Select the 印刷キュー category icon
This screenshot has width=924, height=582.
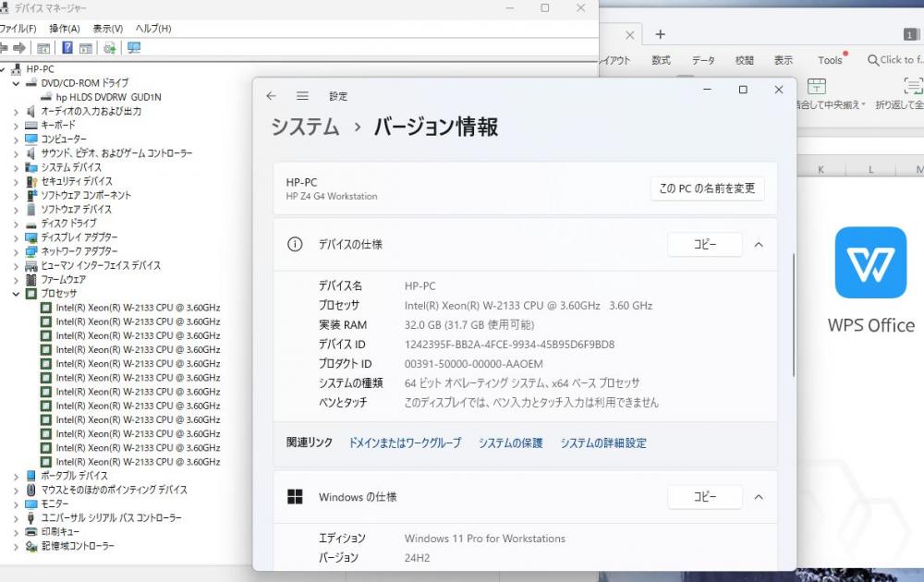31,532
